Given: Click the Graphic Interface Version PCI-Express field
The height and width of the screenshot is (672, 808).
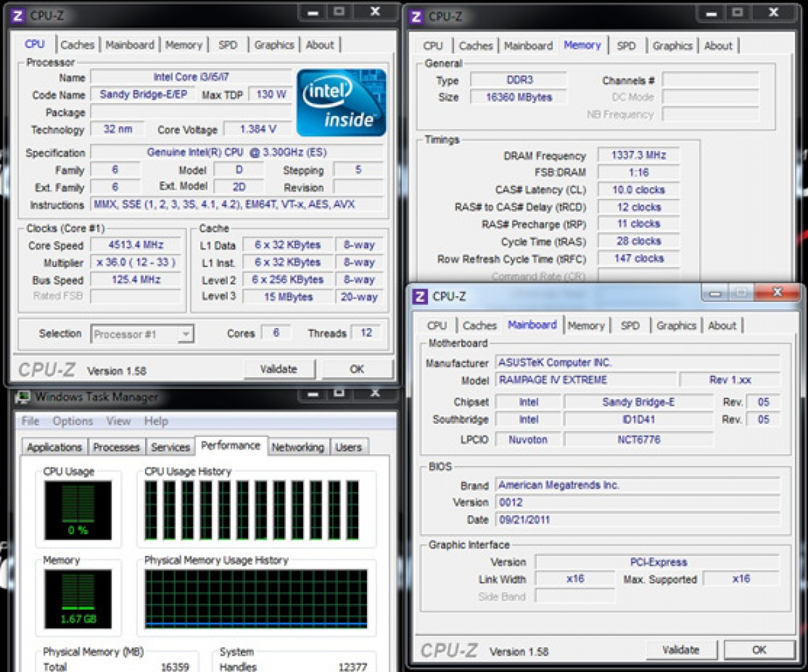Looking at the screenshot, I should [658, 562].
